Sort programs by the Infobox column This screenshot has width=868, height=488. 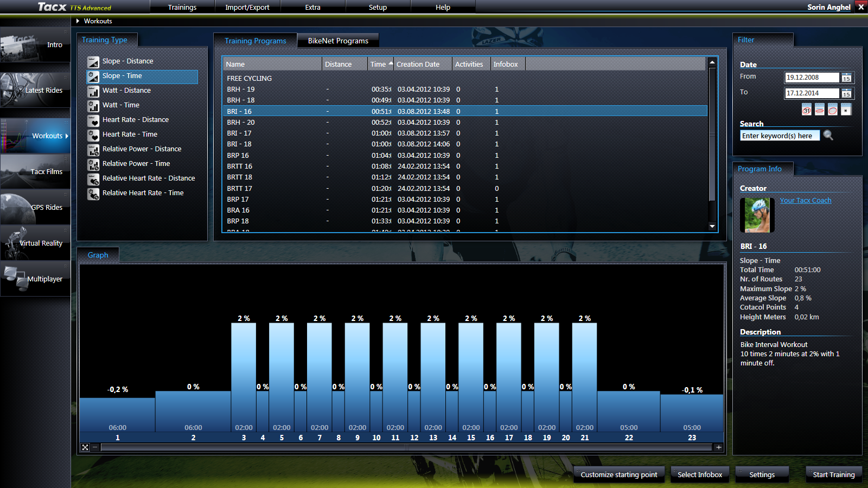[x=508, y=64]
